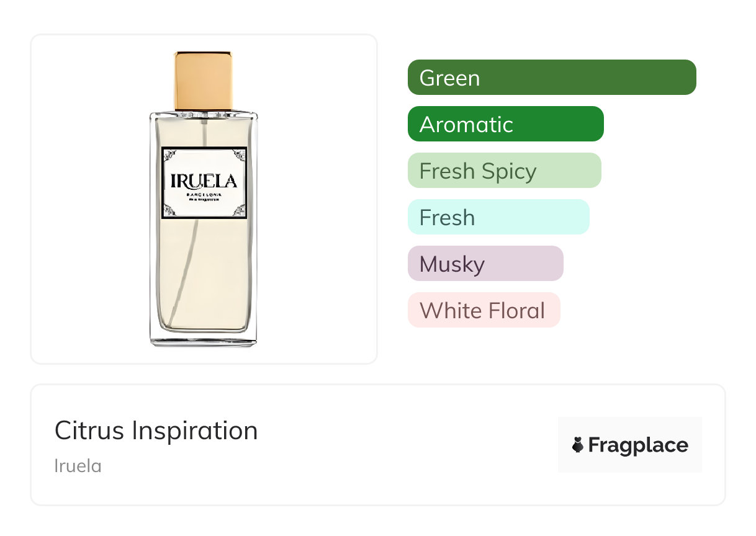Click the grey Iruela brand name
This screenshot has height=536, width=756.
pos(78,466)
